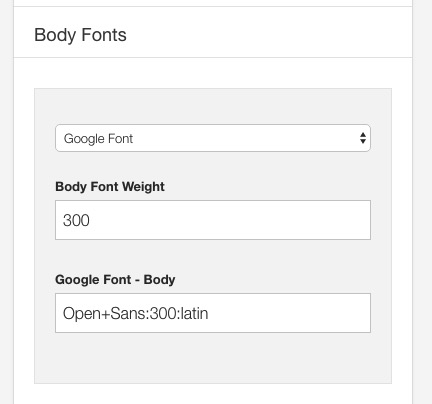Screen dimensions: 432x404
Task: Click the '300' value in weight box
Action: click(76, 220)
